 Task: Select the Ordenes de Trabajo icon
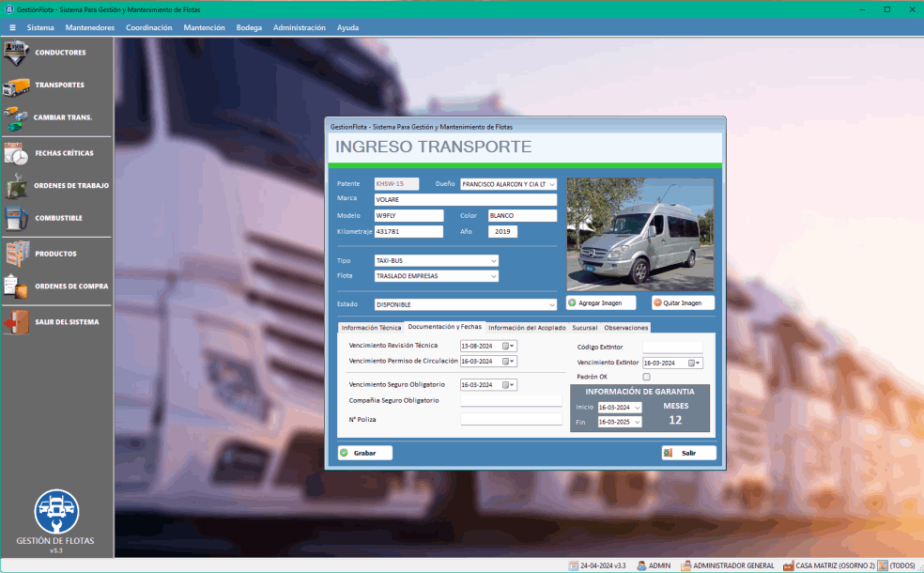[x=16, y=186]
